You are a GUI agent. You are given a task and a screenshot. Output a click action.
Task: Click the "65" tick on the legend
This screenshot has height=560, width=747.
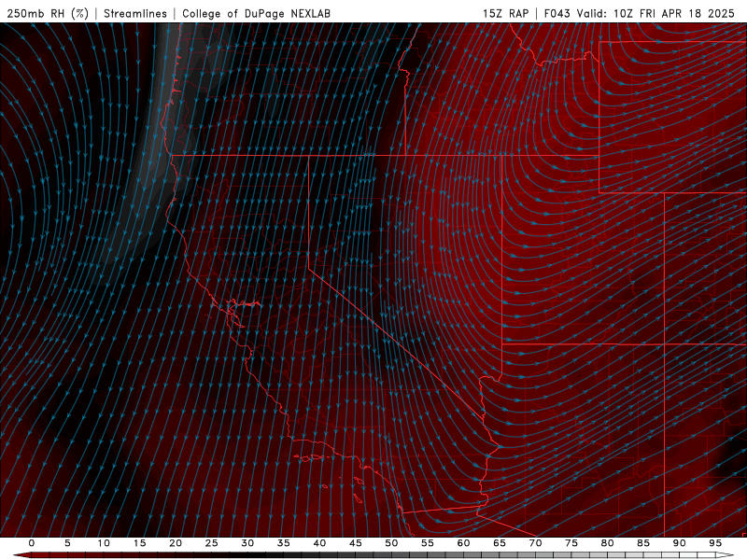[x=500, y=543]
